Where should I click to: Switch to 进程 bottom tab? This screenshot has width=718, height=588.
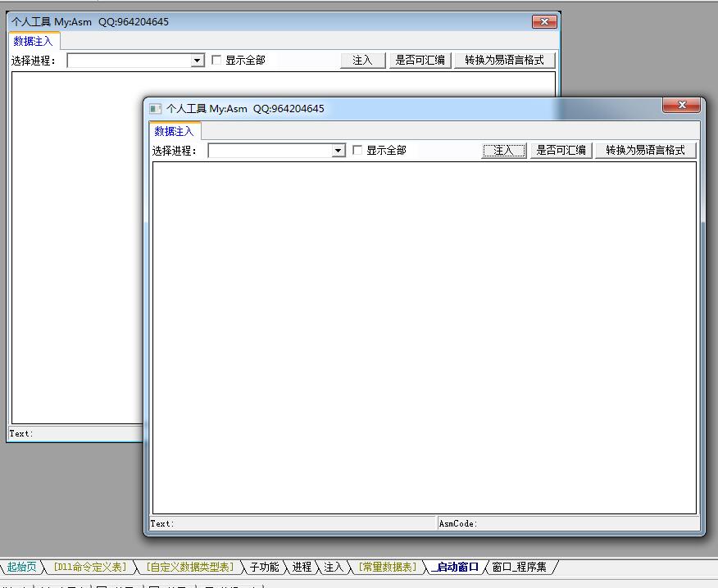pyautogui.click(x=302, y=567)
